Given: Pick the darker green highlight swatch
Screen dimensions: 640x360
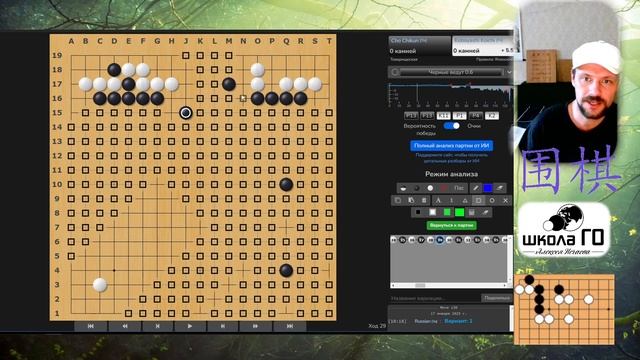Looking at the screenshot, I should pos(447,212).
